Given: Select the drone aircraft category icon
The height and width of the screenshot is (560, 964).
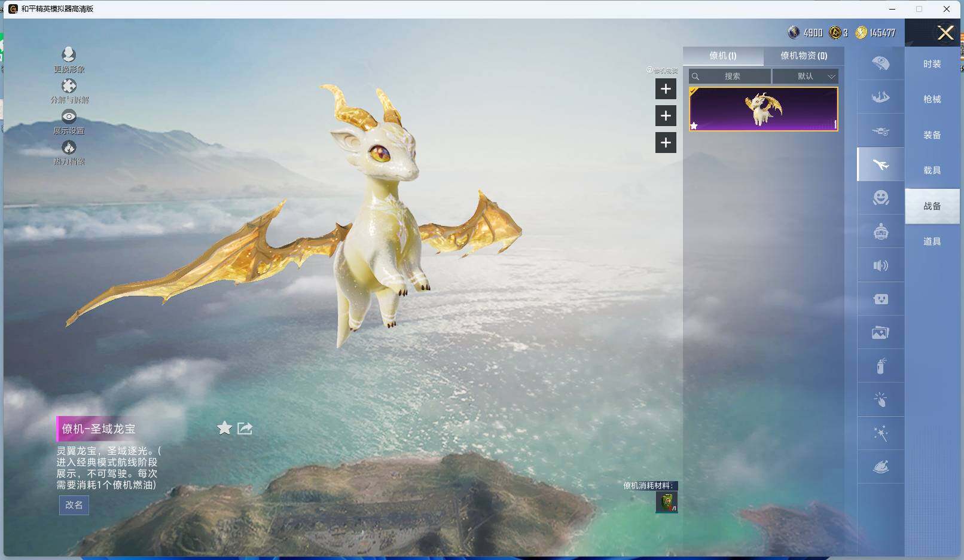Looking at the screenshot, I should point(881,131).
